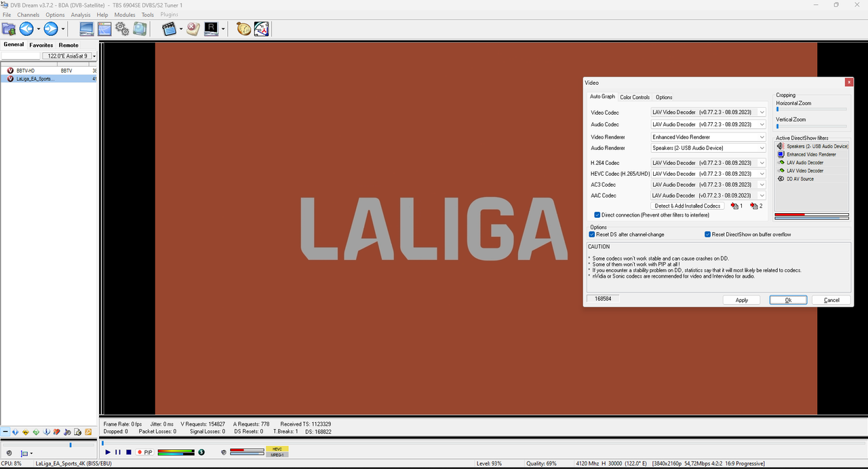868x469 pixels.
Task: Switch to the Color Controls tab
Action: (635, 97)
